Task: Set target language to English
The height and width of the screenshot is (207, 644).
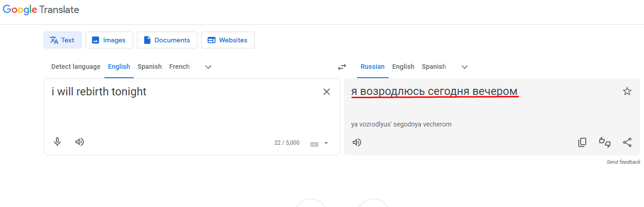Action: pos(403,67)
